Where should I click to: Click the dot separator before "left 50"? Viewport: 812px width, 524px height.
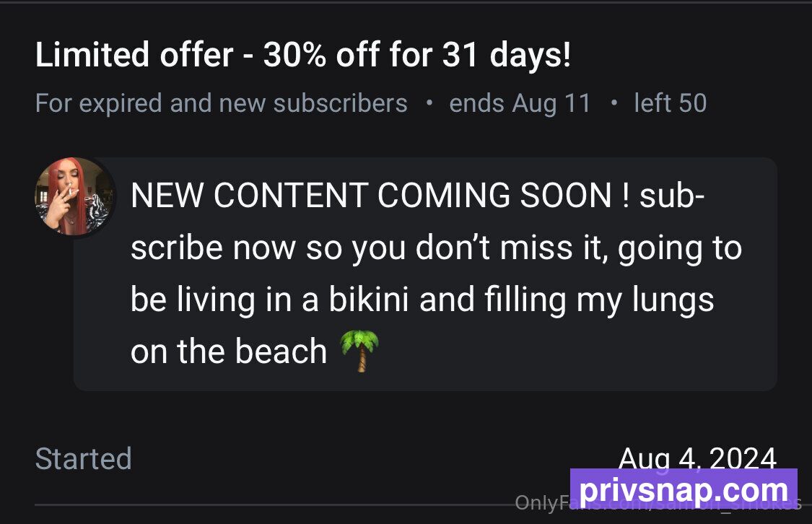pos(614,102)
